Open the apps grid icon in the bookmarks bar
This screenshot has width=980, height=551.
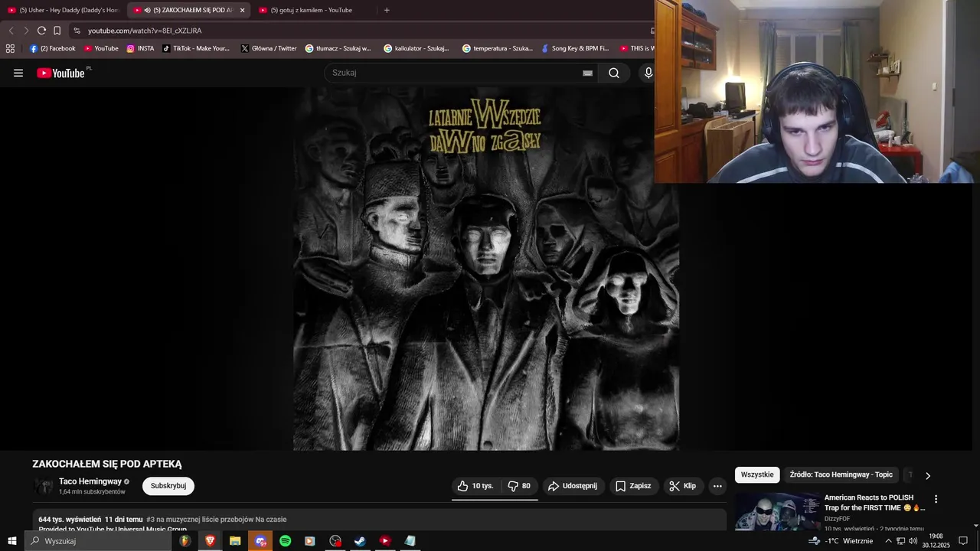[10, 48]
